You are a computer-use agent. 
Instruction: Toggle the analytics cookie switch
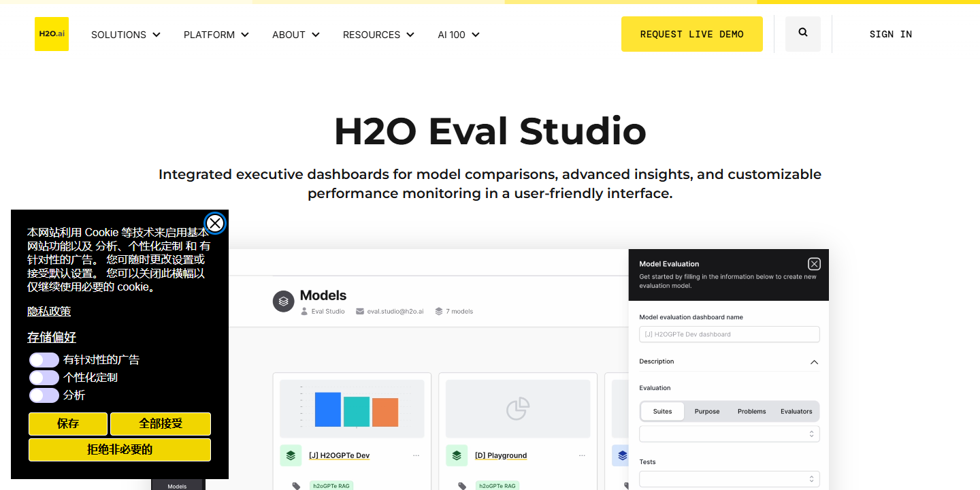44,395
